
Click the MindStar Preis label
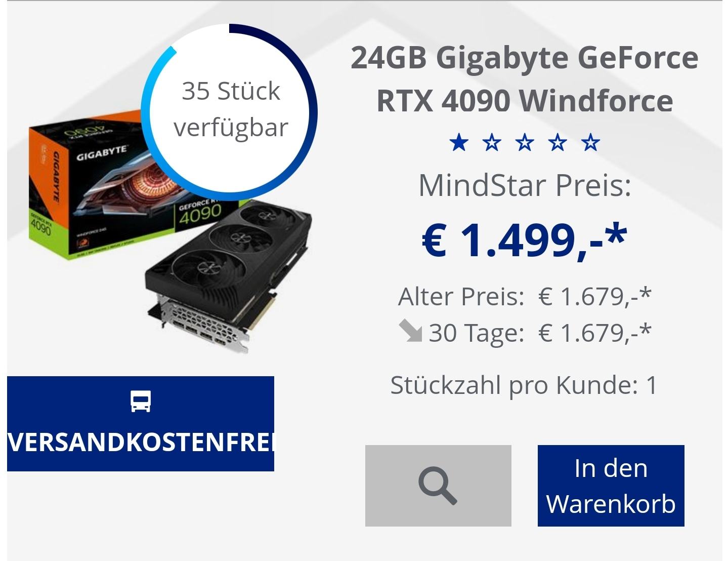coord(525,186)
